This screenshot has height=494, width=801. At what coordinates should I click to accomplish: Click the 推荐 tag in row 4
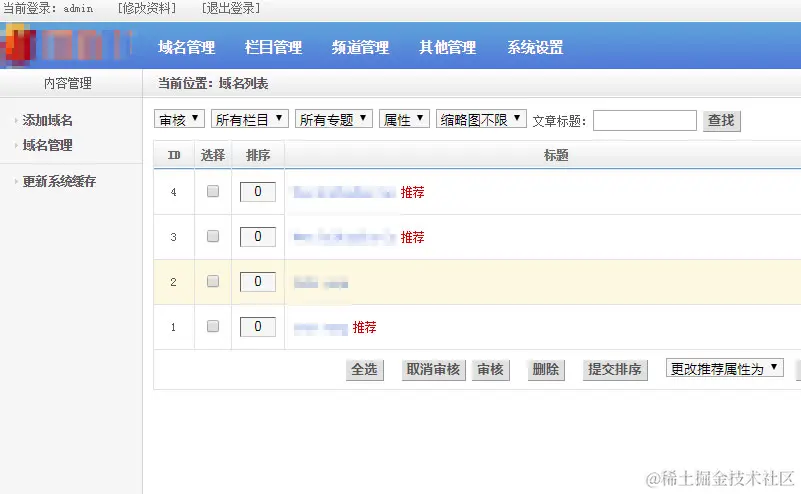(412, 192)
